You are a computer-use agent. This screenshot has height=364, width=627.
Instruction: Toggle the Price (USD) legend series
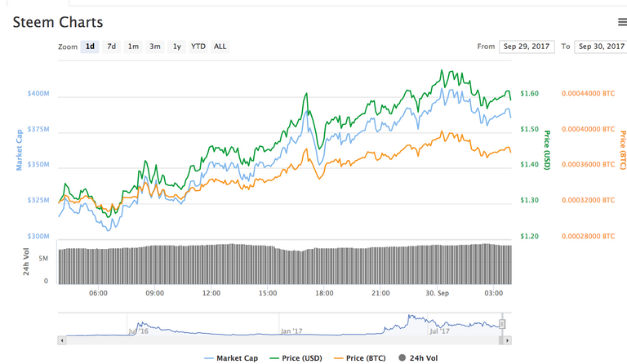point(296,358)
